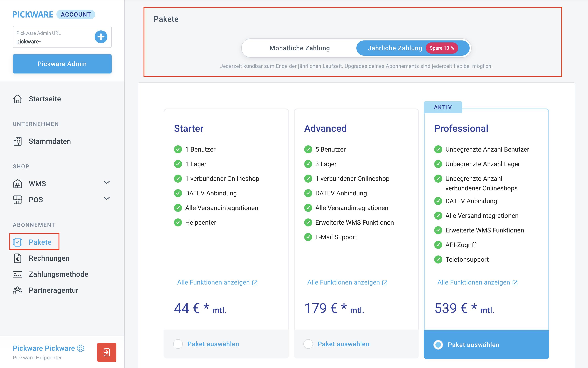Click the POS grid icon

coord(18,200)
